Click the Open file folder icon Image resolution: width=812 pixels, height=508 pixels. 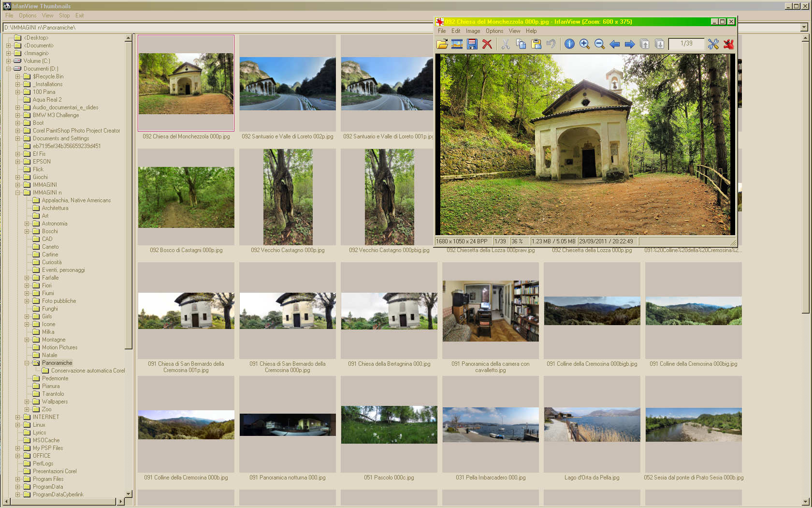click(442, 44)
